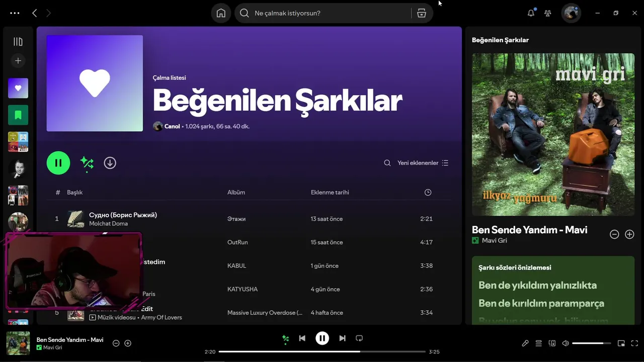Viewport: 644px width, 362px height.
Task: Toggle Smart Shuffle in playlist header
Action: point(87,163)
